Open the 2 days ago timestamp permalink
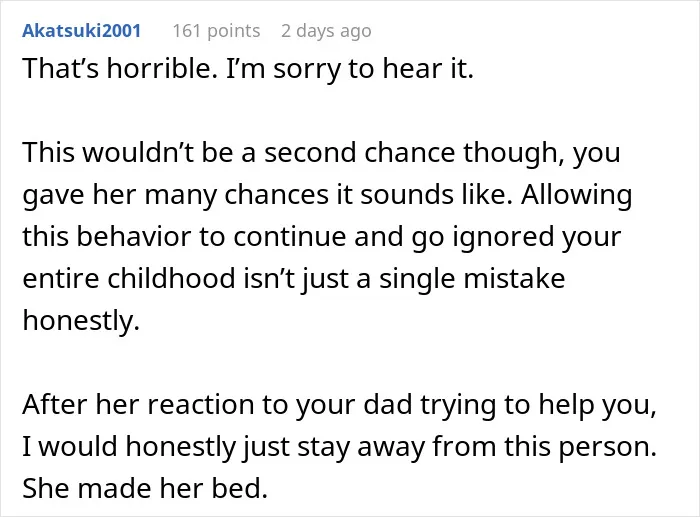 click(x=326, y=31)
